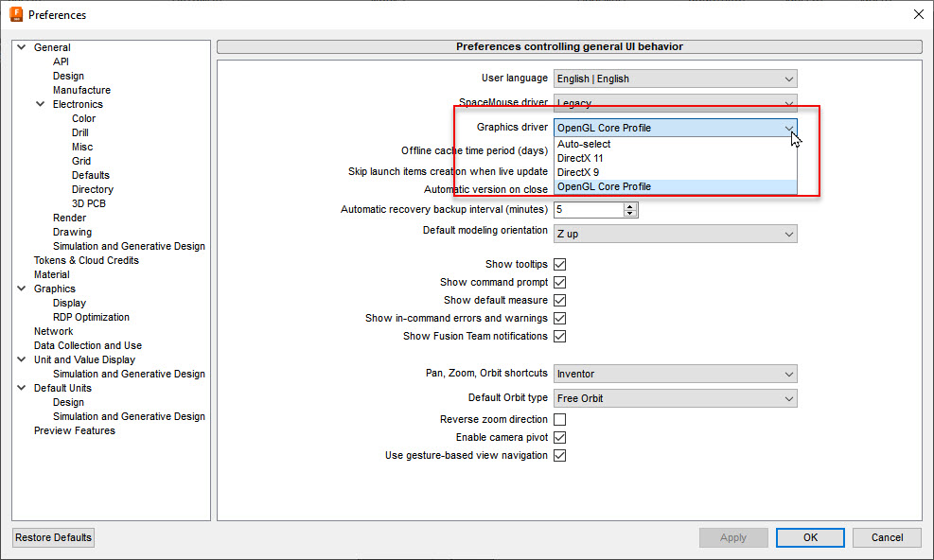Select Grid under Electronics
Viewport: 934px width, 560px height.
(x=81, y=162)
